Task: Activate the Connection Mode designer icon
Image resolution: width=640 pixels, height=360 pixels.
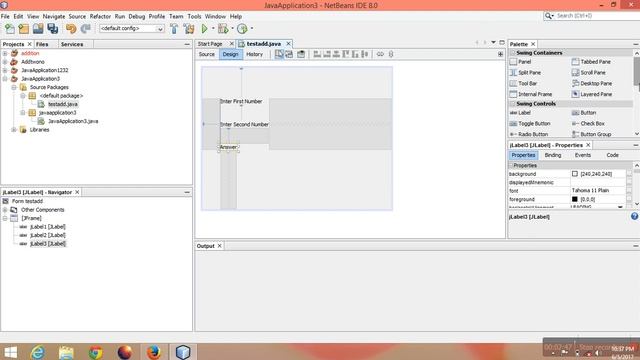Action: pos(289,54)
